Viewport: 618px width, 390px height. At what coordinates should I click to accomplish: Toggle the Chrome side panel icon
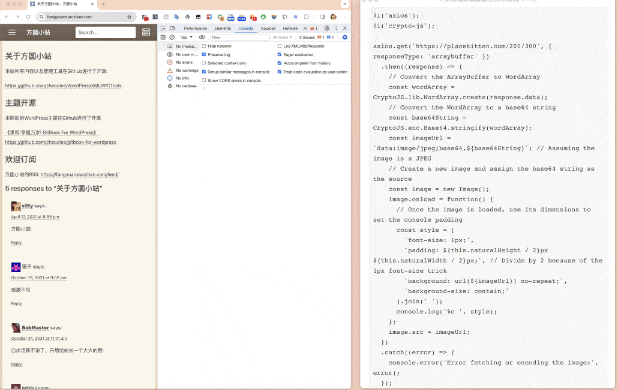tap(322, 17)
